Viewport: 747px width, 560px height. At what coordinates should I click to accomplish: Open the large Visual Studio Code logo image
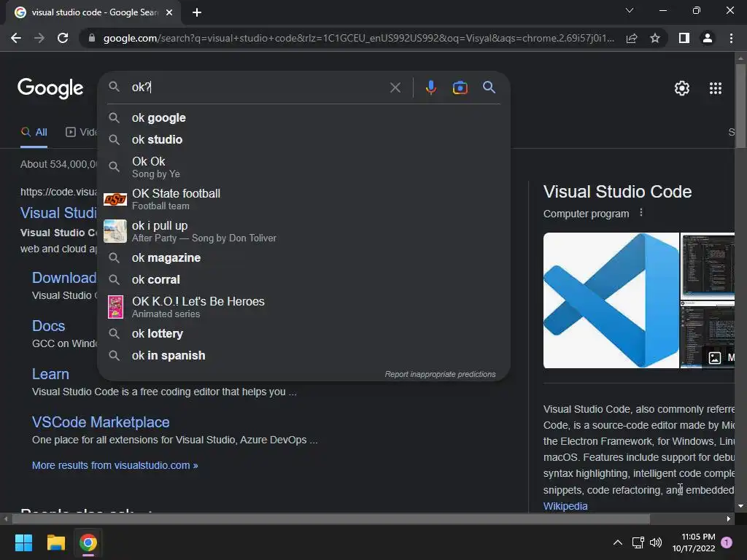pos(611,300)
